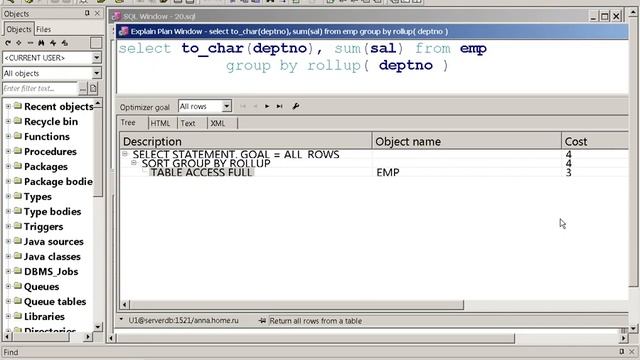Viewport: 640px width, 360px height.
Task: Open explain plan preferences with the wrench icon
Action: [296, 106]
